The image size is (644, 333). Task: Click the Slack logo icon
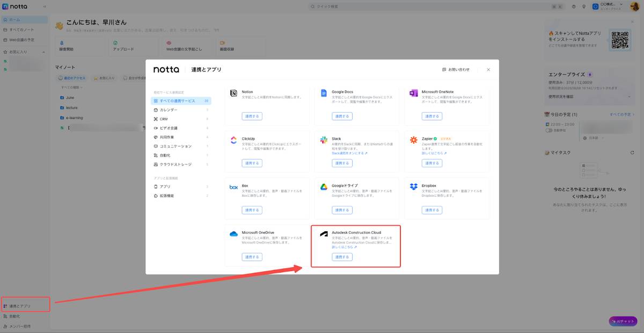click(x=324, y=140)
